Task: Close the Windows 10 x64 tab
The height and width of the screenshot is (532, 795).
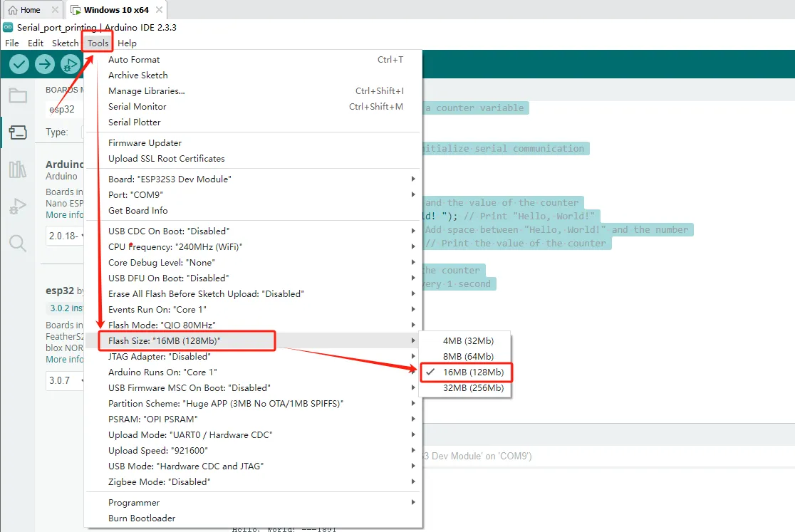Action: 159,10
